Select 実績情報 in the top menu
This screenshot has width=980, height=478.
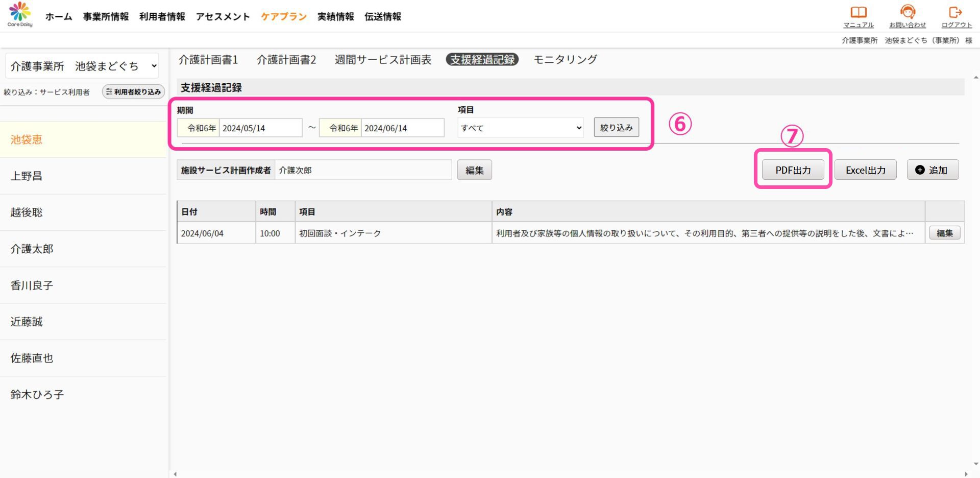click(x=335, y=17)
